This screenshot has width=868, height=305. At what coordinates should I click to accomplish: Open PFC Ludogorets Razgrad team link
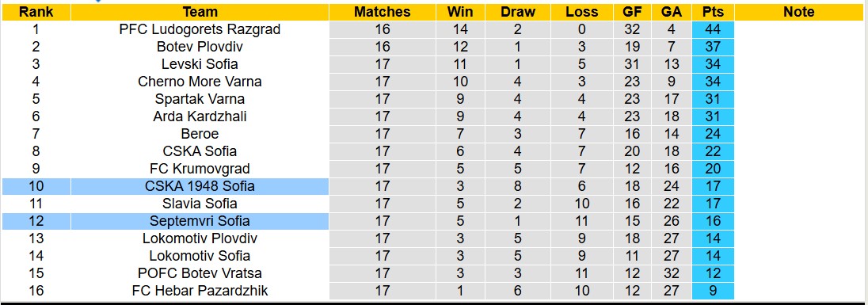coord(200,29)
